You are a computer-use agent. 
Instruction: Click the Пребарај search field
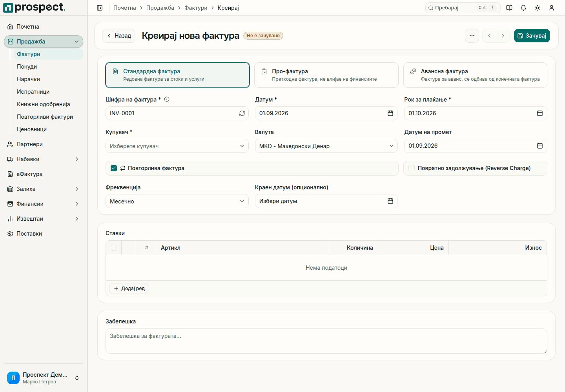[x=463, y=8]
